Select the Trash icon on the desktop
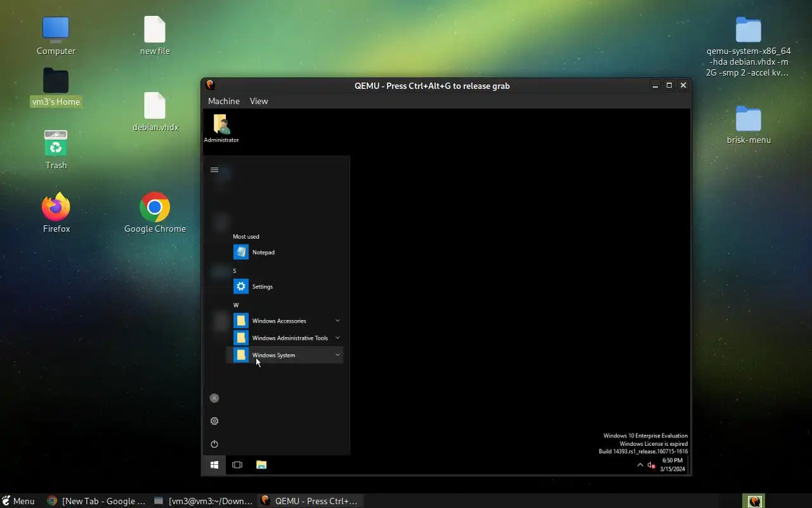 coord(56,149)
